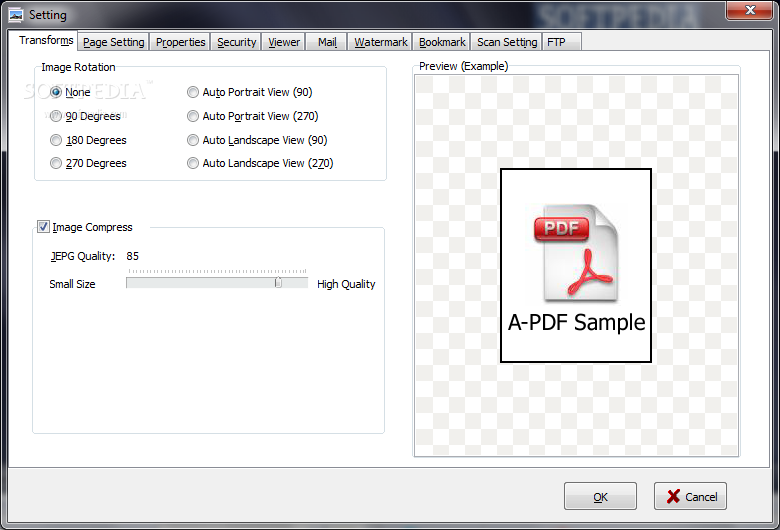Click the JEPG Quality value 85

coord(132,256)
